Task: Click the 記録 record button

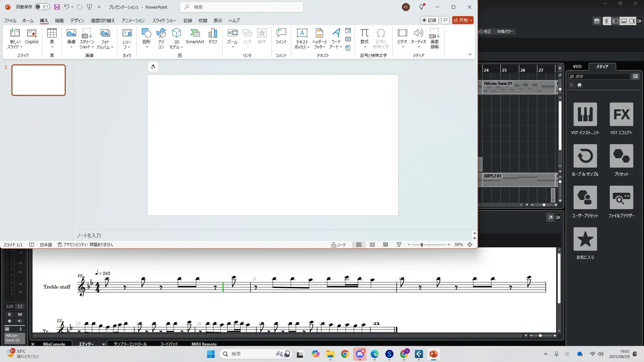Action: pos(429,20)
